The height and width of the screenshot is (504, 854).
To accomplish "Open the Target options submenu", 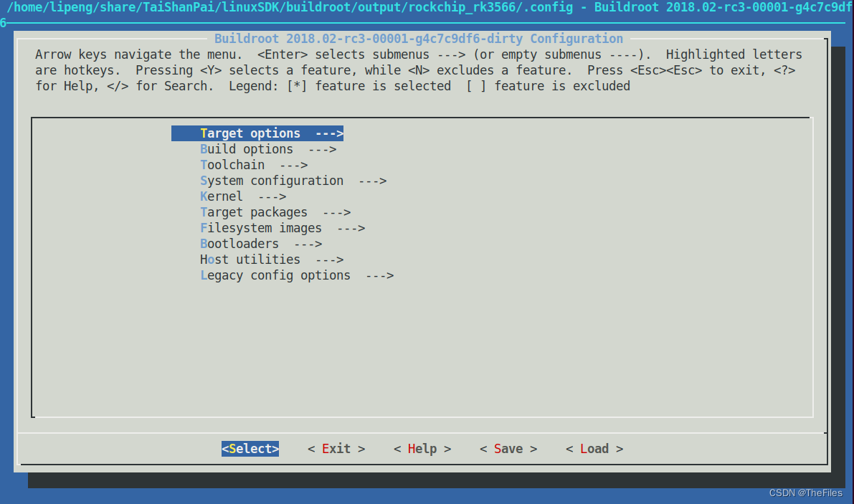I will pyautogui.click(x=257, y=133).
